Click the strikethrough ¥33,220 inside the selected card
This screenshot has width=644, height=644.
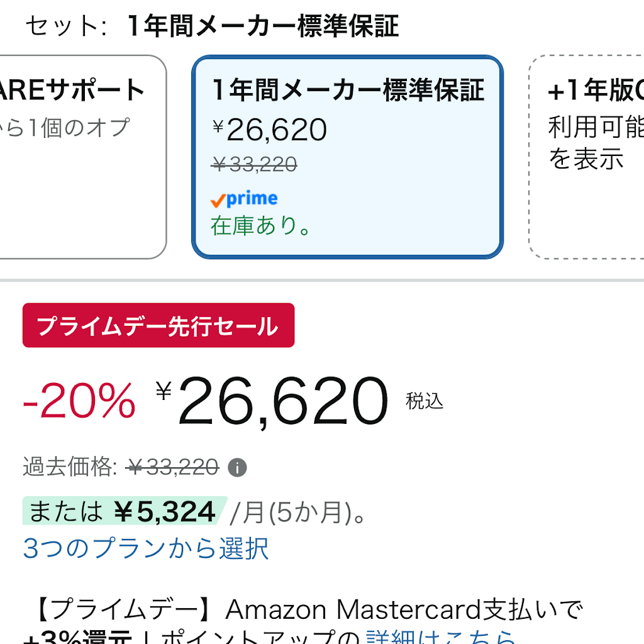coord(254,164)
